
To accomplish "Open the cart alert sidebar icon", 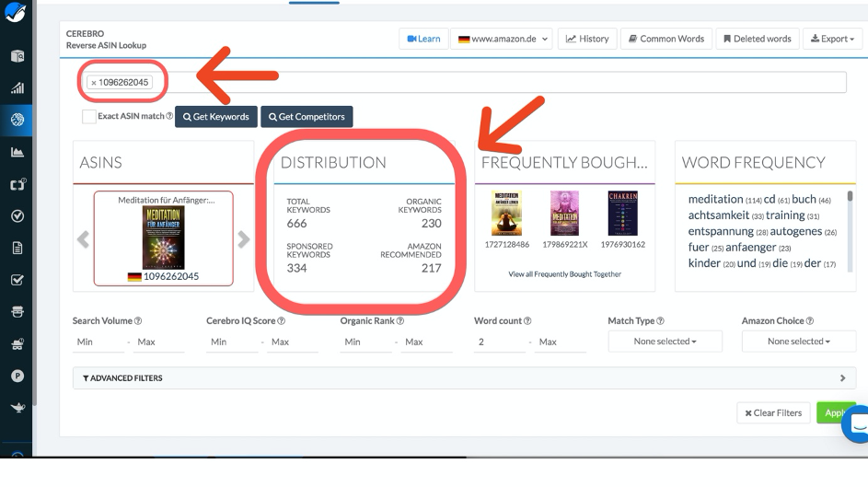I will 17,343.
